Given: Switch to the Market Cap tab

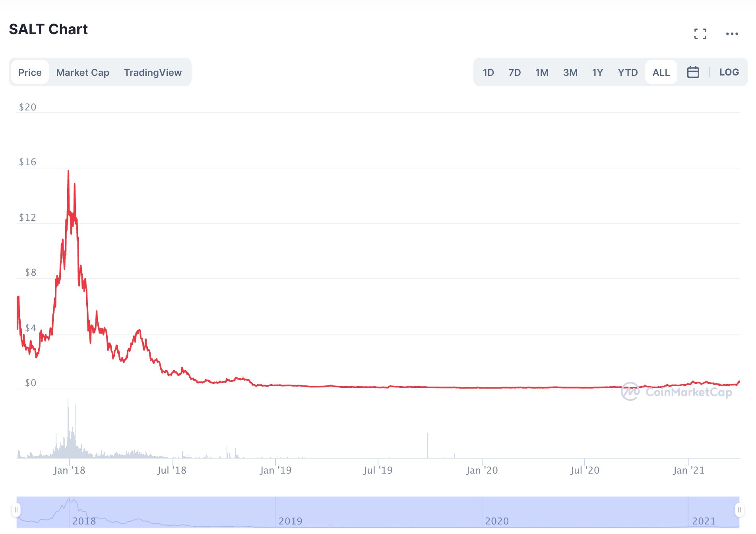Looking at the screenshot, I should pos(83,72).
